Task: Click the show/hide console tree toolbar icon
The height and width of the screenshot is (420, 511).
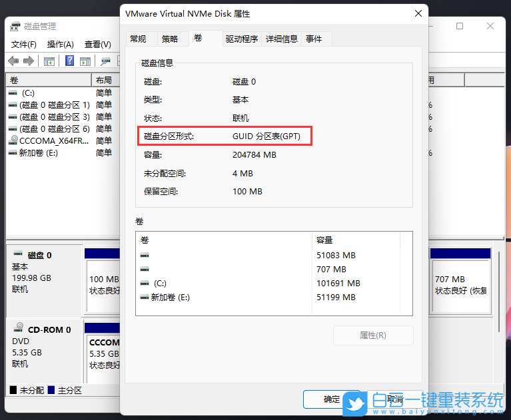Action: pyautogui.click(x=49, y=61)
